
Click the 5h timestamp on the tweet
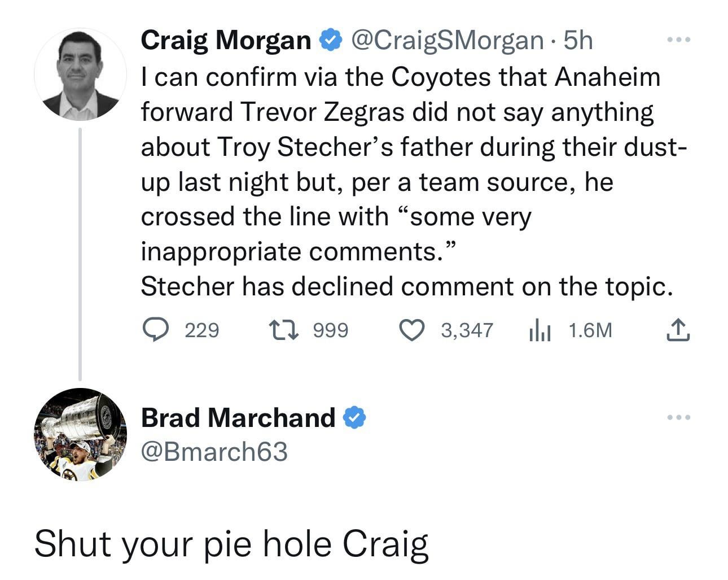[578, 40]
